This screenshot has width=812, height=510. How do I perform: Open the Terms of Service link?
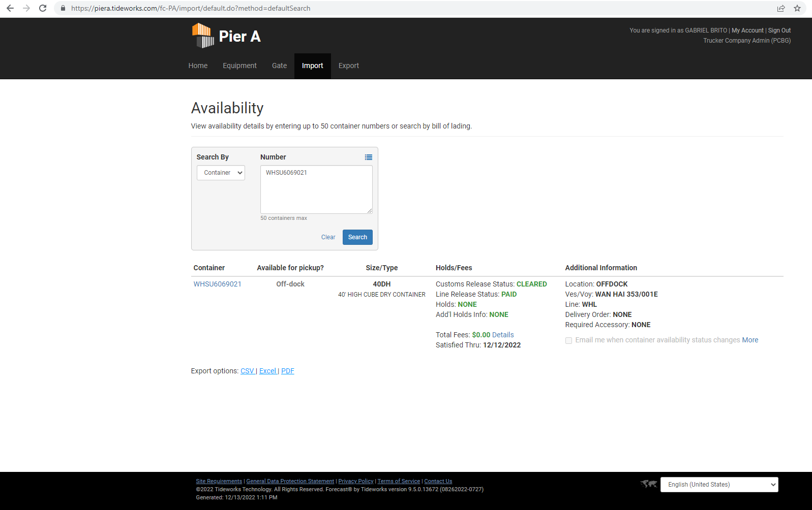pyautogui.click(x=399, y=481)
